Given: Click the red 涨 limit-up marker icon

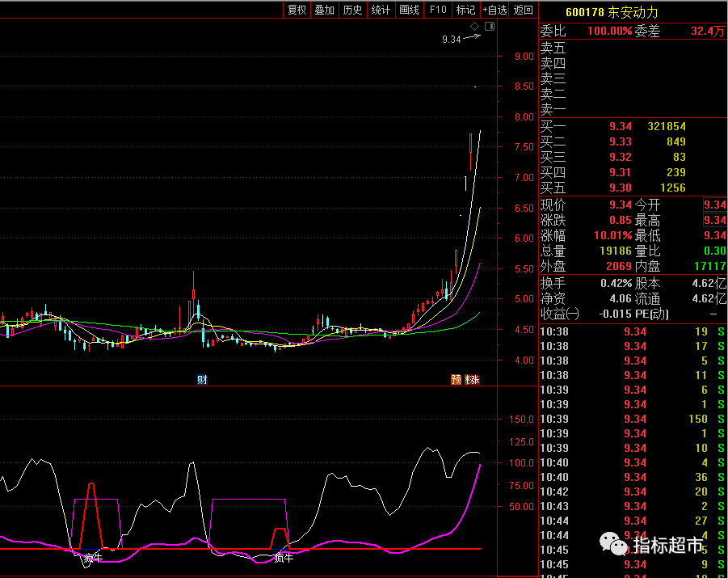Looking at the screenshot, I should pos(473,379).
